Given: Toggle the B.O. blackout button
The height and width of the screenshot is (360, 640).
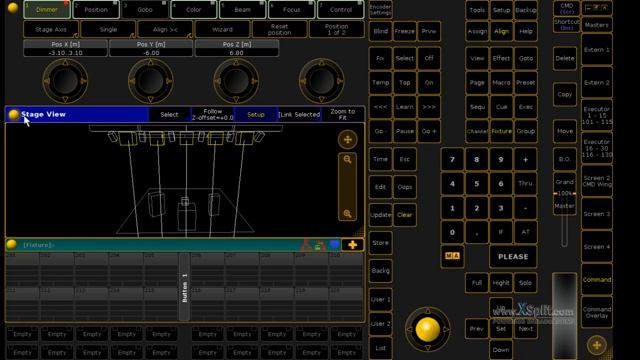Looking at the screenshot, I should tap(564, 159).
